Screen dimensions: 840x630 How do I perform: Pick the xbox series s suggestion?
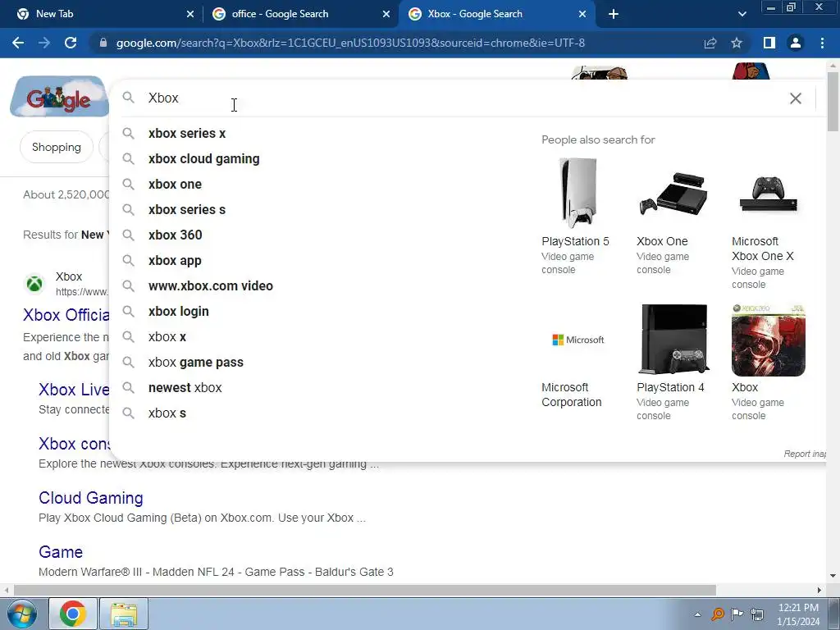click(x=187, y=210)
